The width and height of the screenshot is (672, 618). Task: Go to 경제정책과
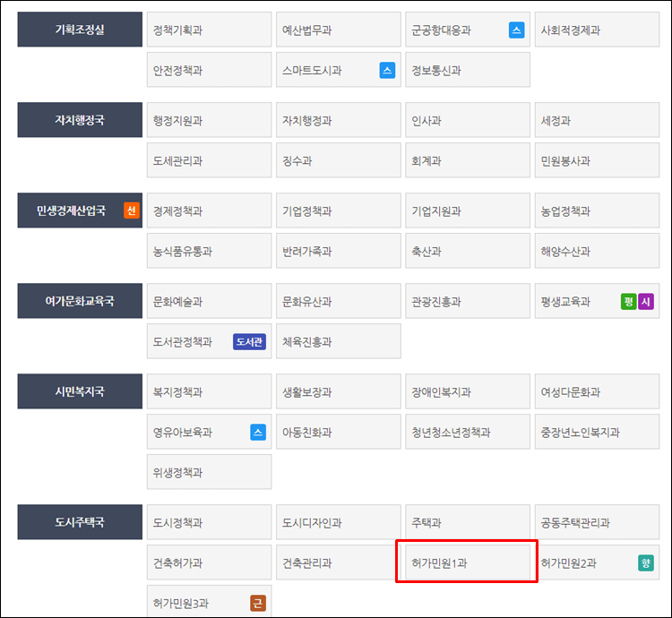[x=209, y=210]
